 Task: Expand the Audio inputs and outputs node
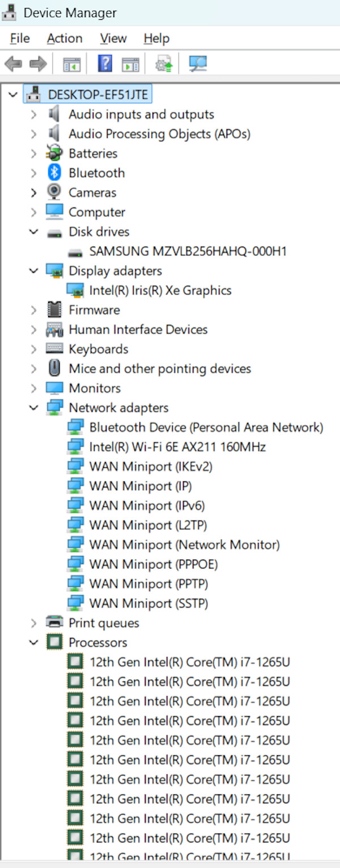click(x=33, y=115)
